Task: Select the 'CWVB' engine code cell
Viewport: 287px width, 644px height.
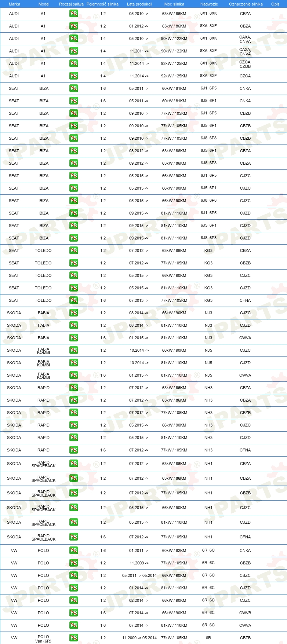Action: [245, 613]
